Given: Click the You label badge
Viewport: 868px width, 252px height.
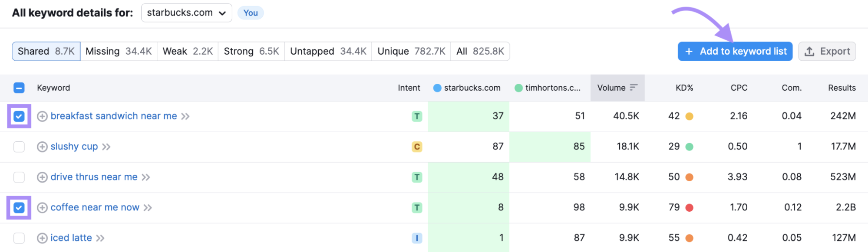Looking at the screenshot, I should (x=251, y=13).
